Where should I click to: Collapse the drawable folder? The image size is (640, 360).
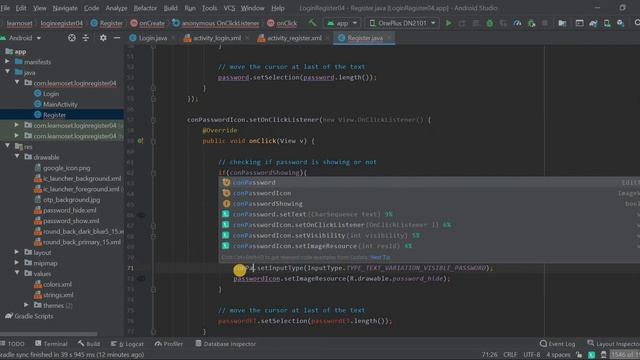point(17,156)
